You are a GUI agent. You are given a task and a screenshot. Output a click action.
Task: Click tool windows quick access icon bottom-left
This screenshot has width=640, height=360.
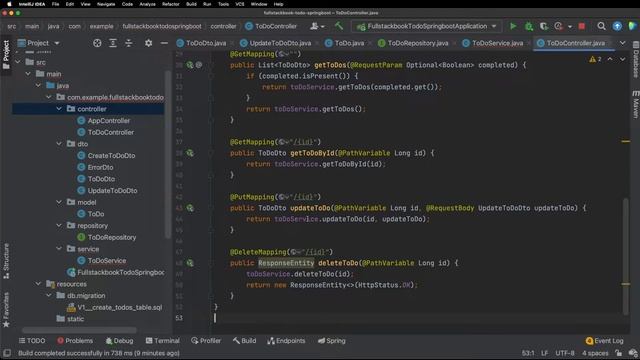pos(7,353)
